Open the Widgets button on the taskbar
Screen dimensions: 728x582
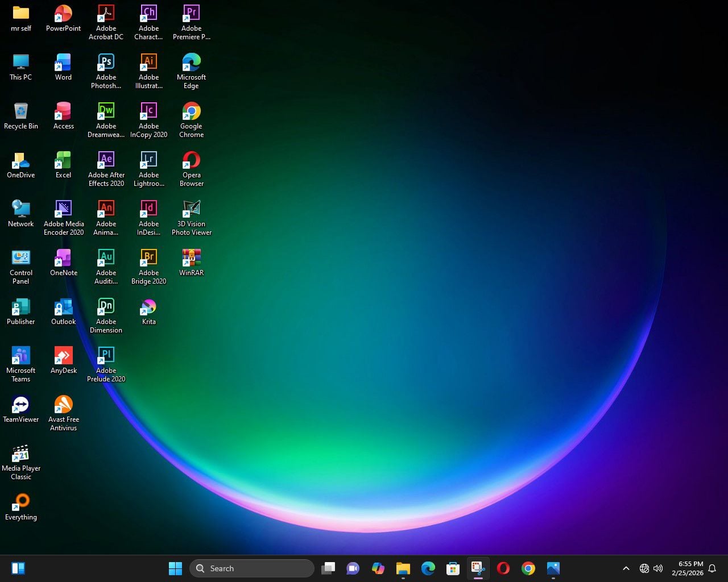pos(18,568)
